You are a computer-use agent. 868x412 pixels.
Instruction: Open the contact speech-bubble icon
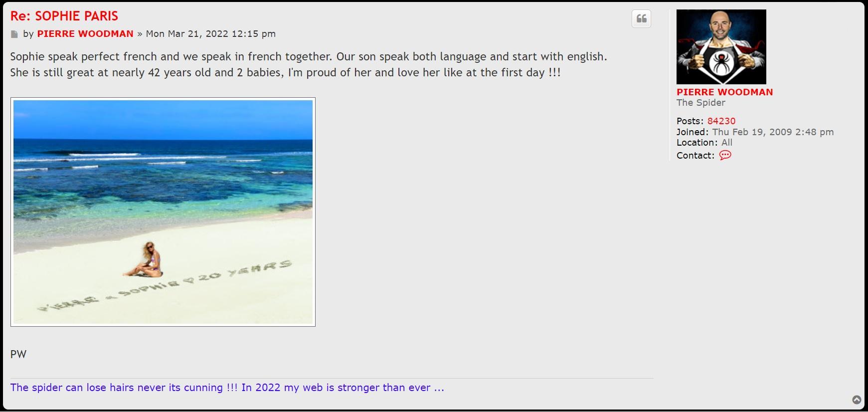[x=725, y=155]
